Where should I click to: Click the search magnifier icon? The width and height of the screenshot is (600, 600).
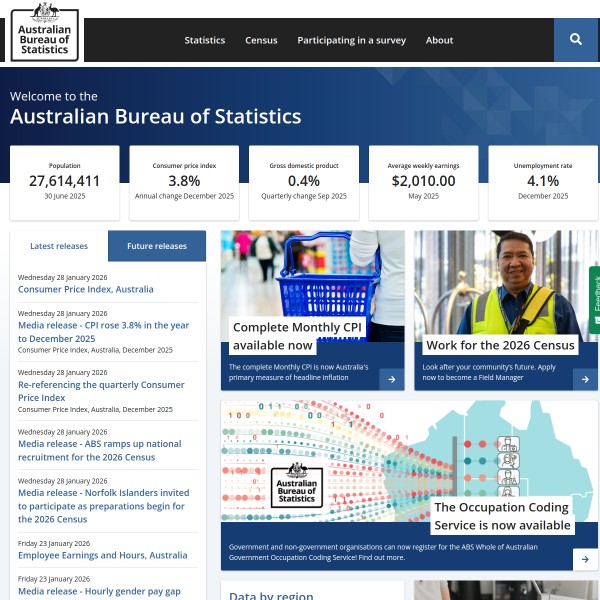576,40
